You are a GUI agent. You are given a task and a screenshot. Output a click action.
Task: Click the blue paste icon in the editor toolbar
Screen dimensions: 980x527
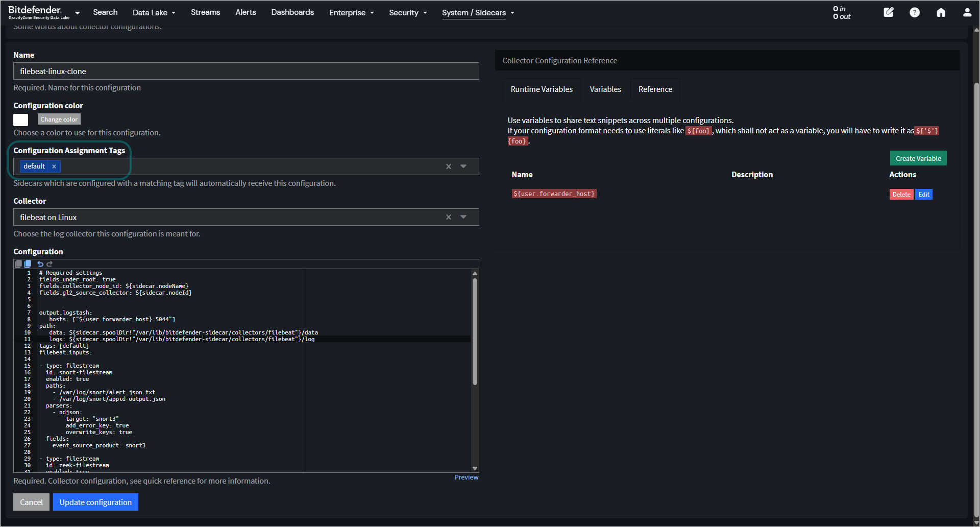(28, 264)
